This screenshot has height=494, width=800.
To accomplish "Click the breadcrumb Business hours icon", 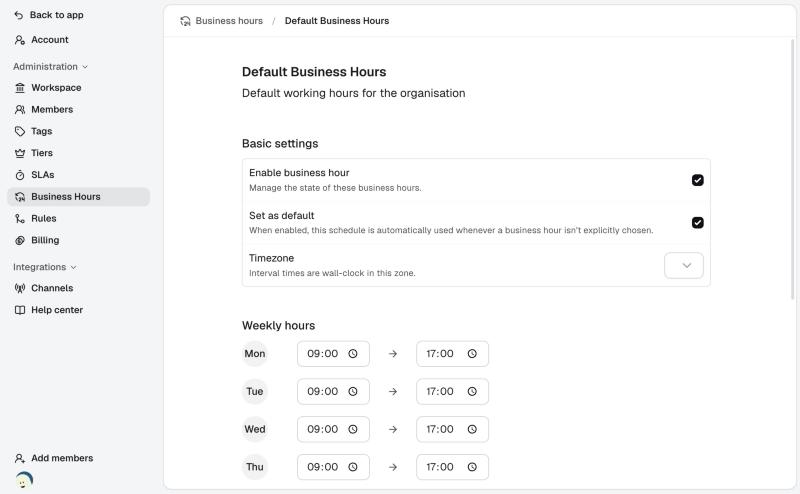I will click(185, 21).
